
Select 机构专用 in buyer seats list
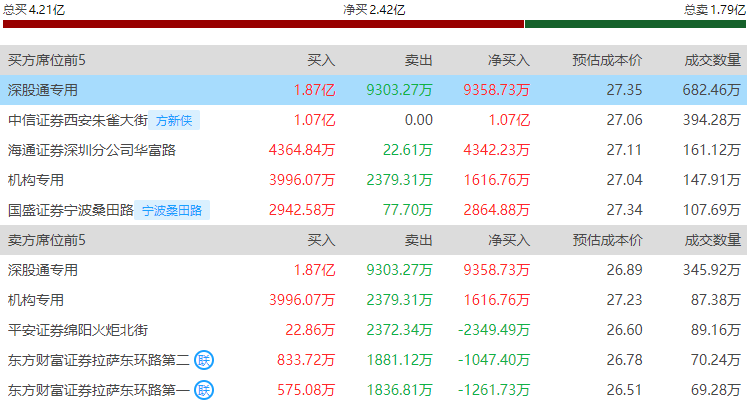click(36, 180)
